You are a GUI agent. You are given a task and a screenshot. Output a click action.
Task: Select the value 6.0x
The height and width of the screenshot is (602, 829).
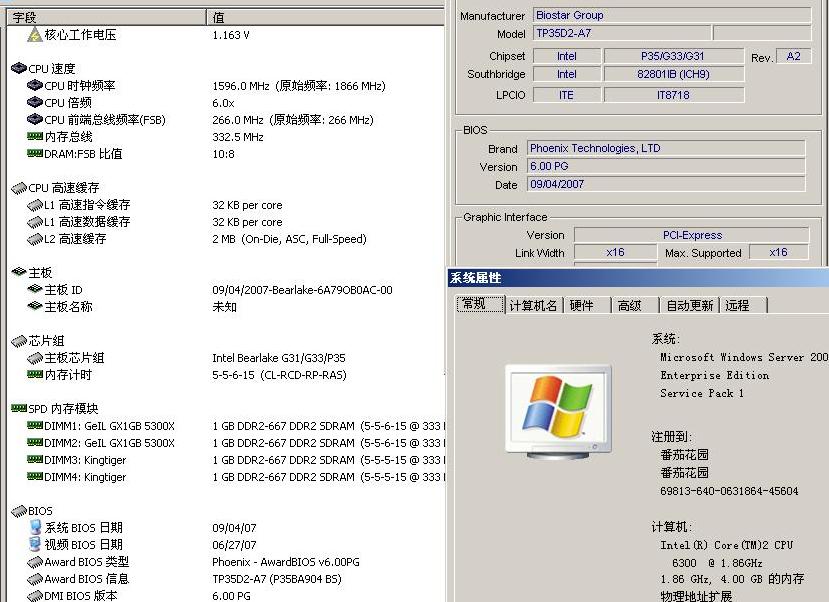tap(223, 103)
